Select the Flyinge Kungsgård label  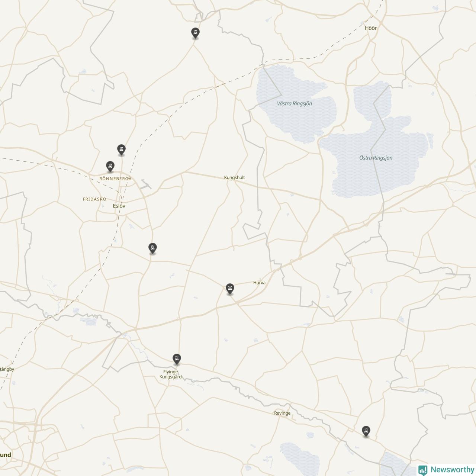click(171, 374)
